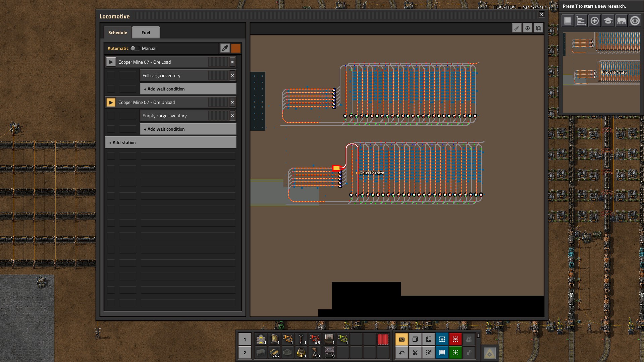Center map view on the train
The width and height of the screenshot is (644, 362).
pos(528,28)
